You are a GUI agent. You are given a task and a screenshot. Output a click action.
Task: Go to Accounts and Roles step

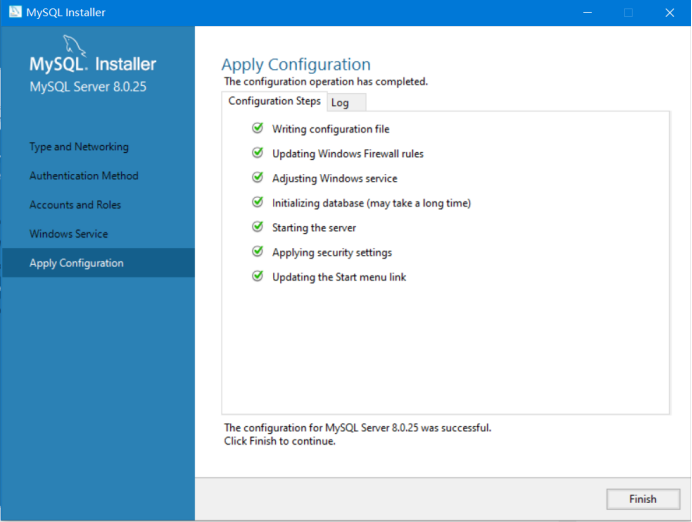pyautogui.click(x=75, y=205)
